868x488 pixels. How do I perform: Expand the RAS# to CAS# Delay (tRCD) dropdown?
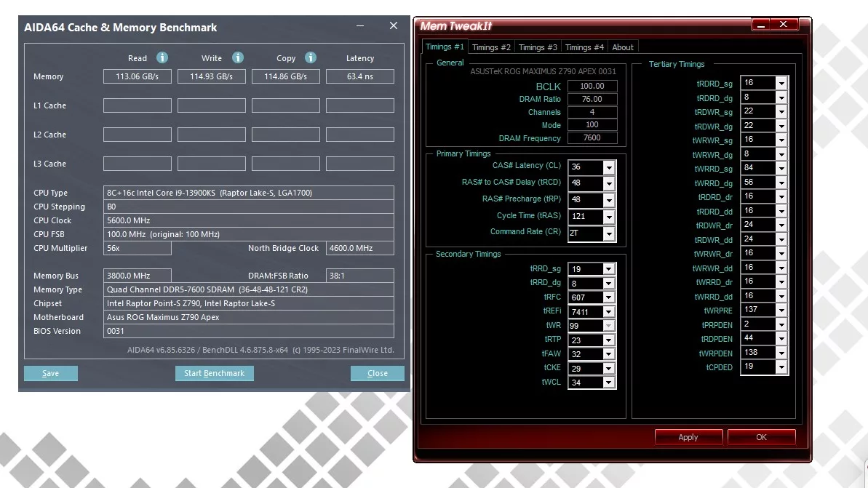tap(609, 183)
